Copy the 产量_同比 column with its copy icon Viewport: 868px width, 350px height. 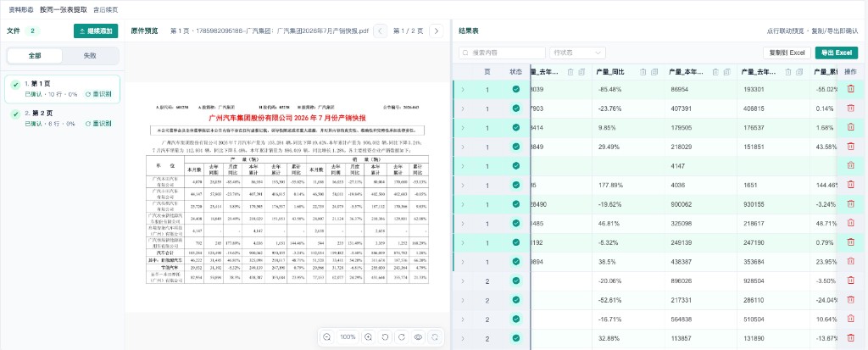pyautogui.click(x=654, y=72)
